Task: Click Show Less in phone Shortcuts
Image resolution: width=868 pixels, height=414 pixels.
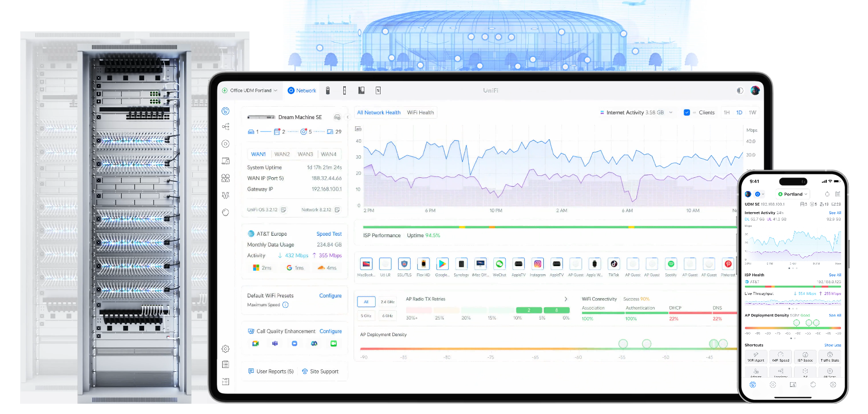Action: point(833,345)
